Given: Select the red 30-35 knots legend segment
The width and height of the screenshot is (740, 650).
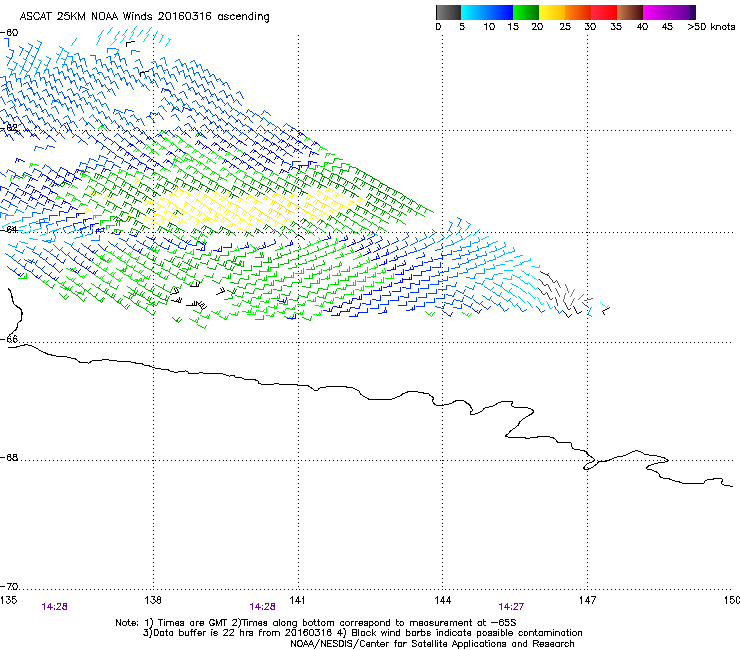Looking at the screenshot, I should click(604, 12).
